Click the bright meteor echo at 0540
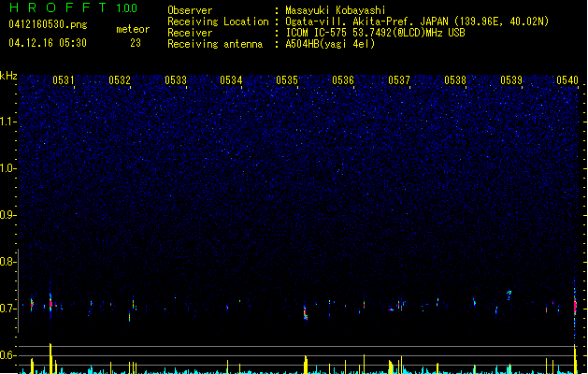This screenshot has width=588, height=374. pos(575,306)
